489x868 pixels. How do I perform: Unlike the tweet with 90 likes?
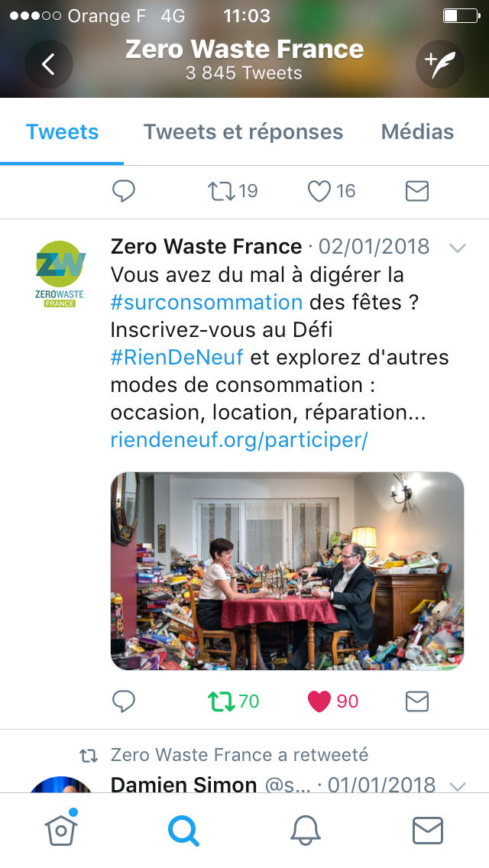(x=333, y=701)
